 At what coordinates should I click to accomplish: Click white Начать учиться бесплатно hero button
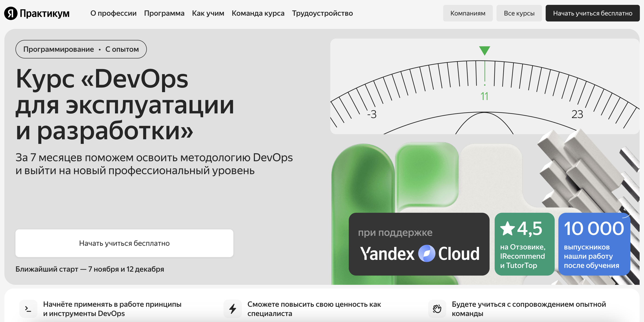pyautogui.click(x=124, y=243)
